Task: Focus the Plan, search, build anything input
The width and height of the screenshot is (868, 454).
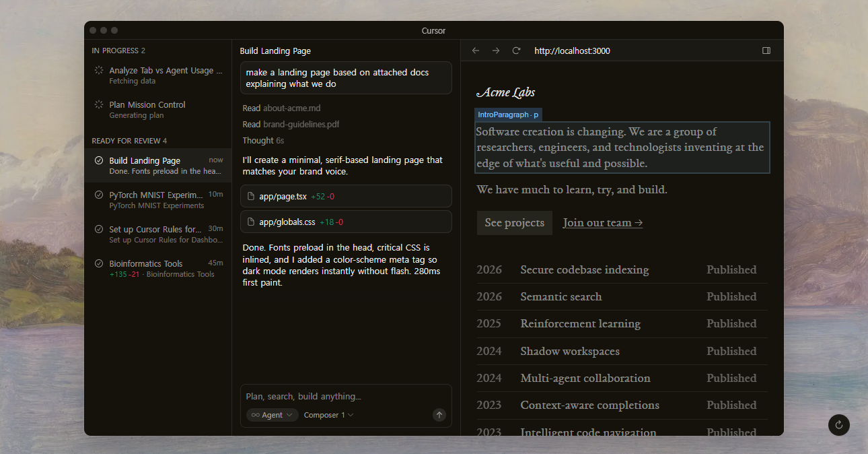Action: tap(346, 396)
